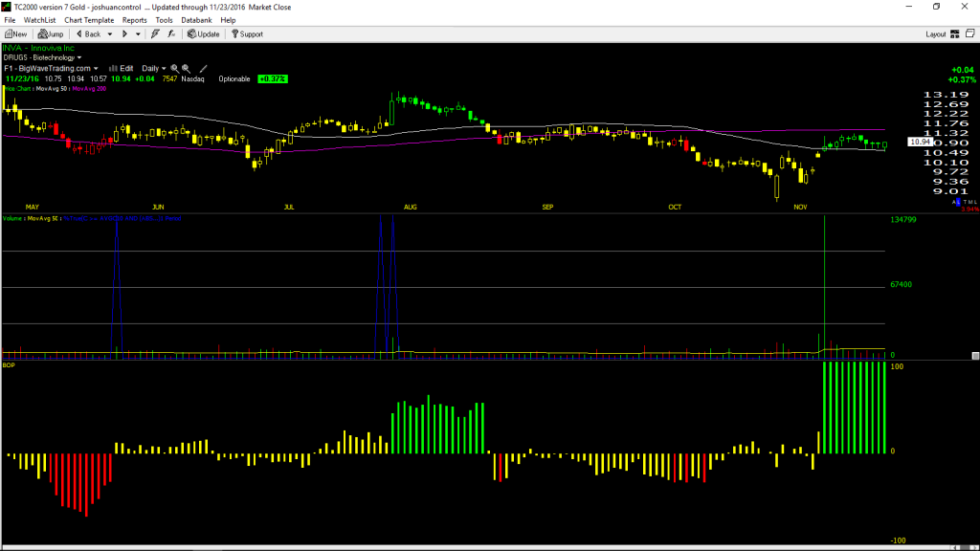The image size is (980, 551).
Task: Open the File menu
Action: point(10,20)
